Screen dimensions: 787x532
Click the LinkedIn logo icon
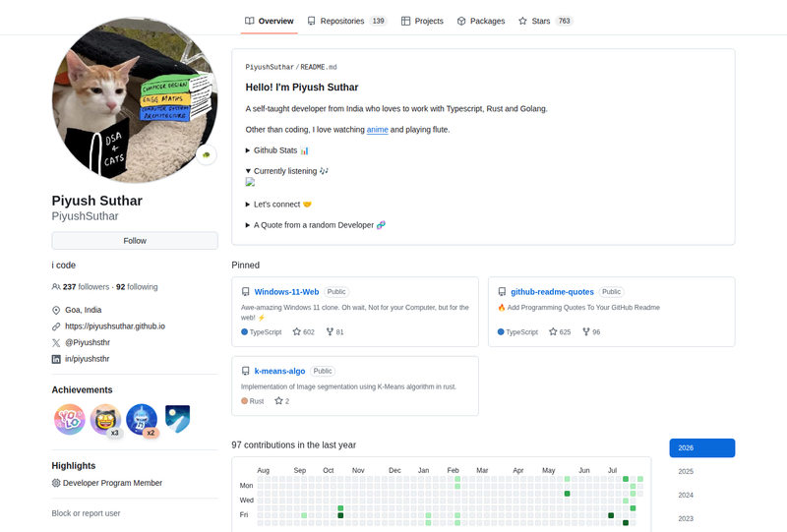(x=56, y=359)
